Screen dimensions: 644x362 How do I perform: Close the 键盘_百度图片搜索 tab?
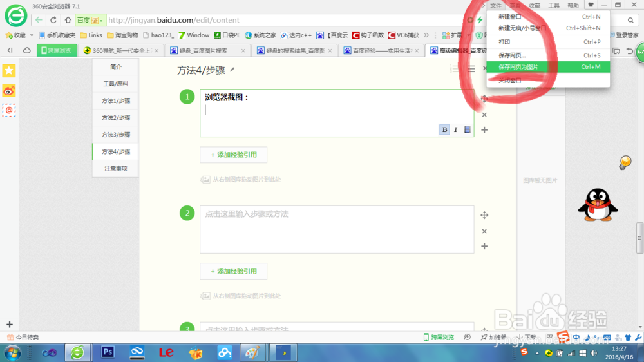click(x=243, y=50)
